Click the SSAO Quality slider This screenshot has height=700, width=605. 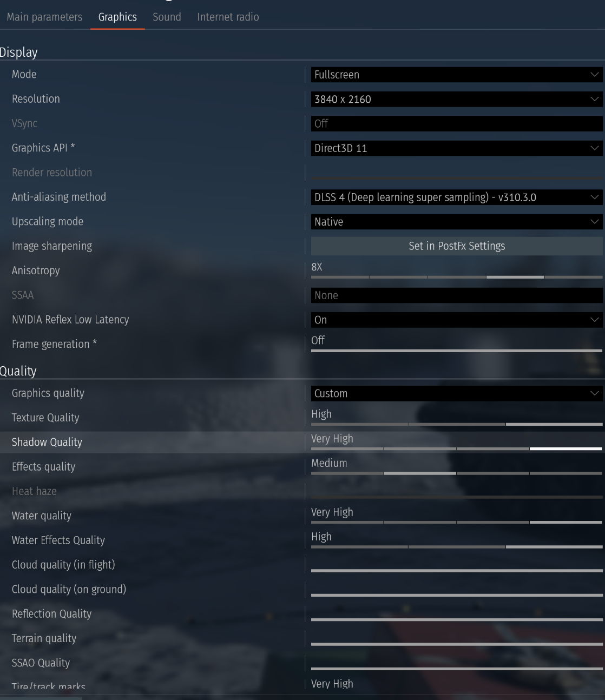tap(457, 668)
